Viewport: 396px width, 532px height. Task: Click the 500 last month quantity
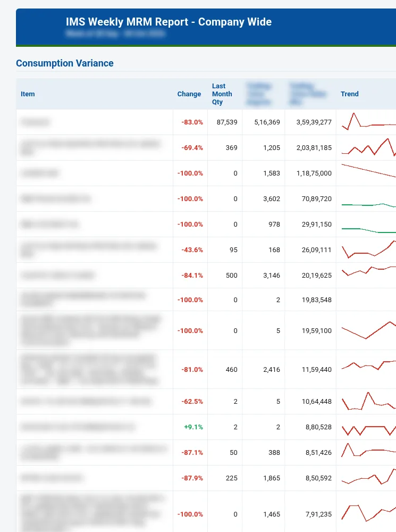(232, 275)
